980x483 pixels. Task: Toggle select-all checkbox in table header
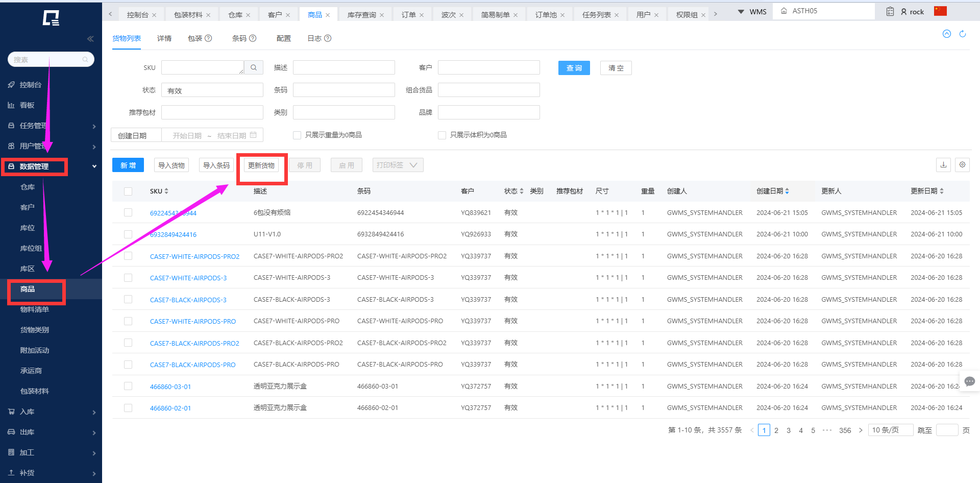click(128, 191)
